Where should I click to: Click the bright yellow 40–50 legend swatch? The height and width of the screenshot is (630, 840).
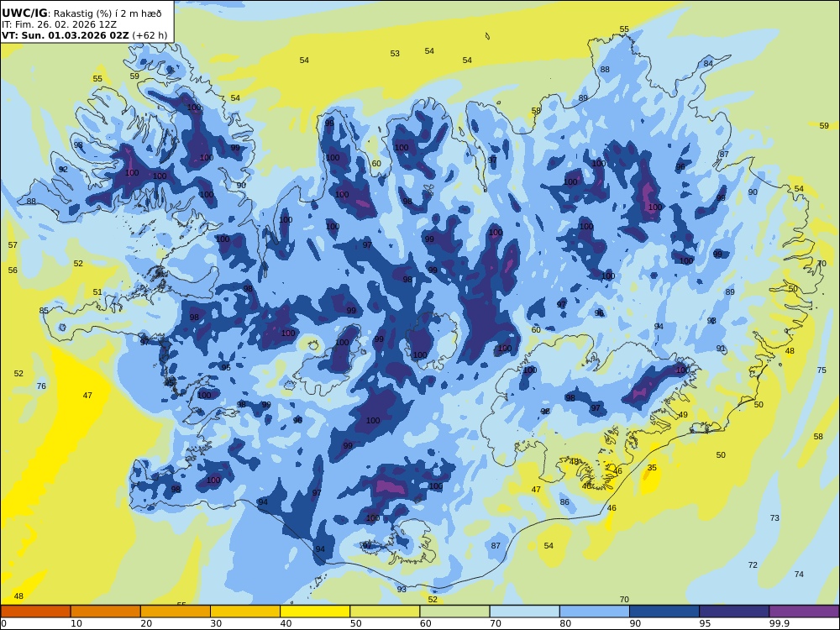[315, 612]
